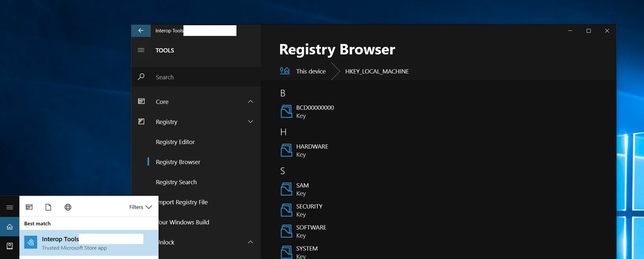Click the magnifier icon in sidebar search
The height and width of the screenshot is (259, 644).
(x=141, y=77)
